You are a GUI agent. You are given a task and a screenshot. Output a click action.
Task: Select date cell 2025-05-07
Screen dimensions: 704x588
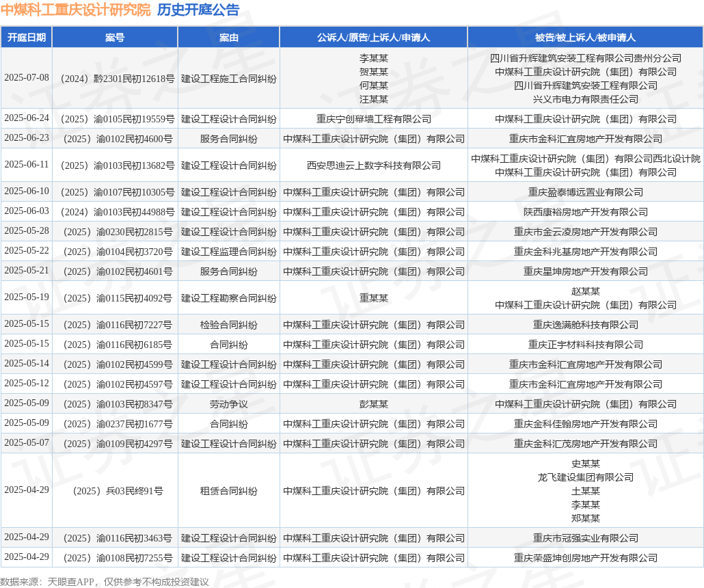click(x=27, y=442)
